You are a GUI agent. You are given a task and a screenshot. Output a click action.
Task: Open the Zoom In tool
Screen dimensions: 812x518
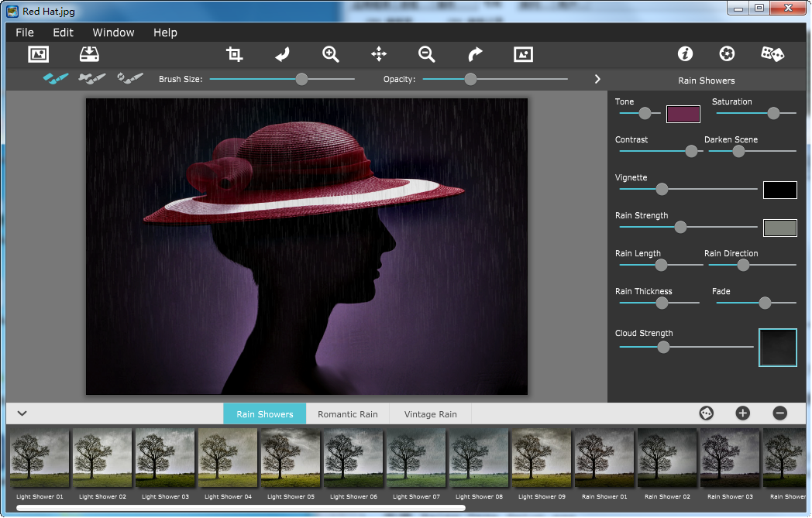pos(330,54)
